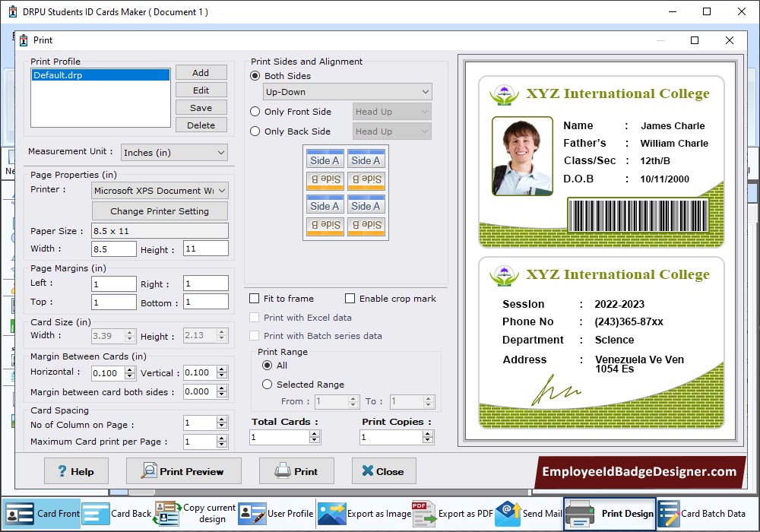Tick the Enable crop mark checkbox
The image size is (760, 532).
point(350,299)
